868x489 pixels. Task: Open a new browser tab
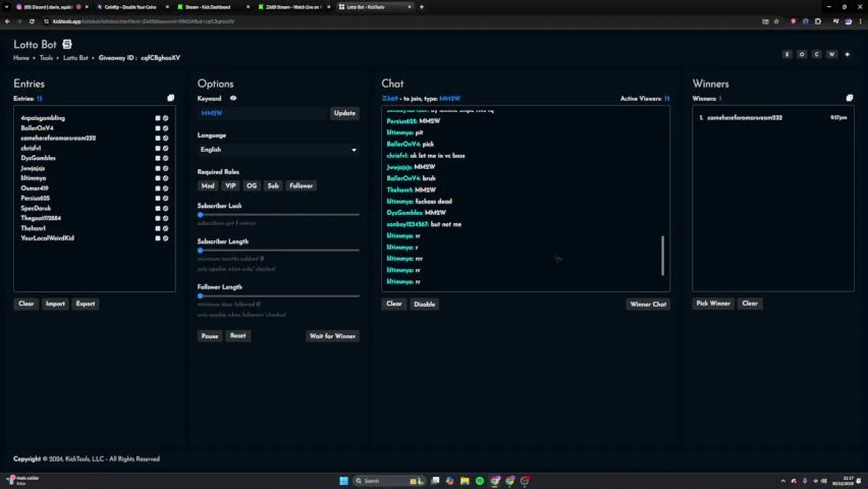pos(422,7)
